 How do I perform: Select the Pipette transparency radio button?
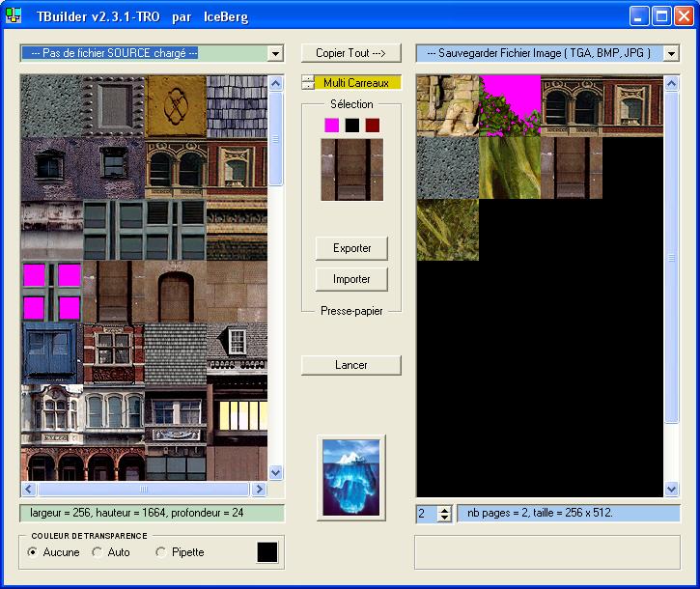160,552
